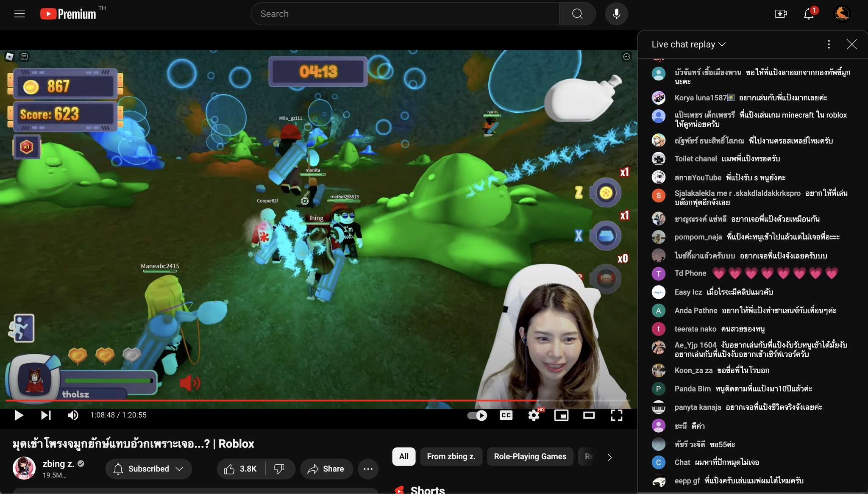This screenshot has width=868, height=494.
Task: Click chat author Korya luna1587
Action: [x=701, y=97]
